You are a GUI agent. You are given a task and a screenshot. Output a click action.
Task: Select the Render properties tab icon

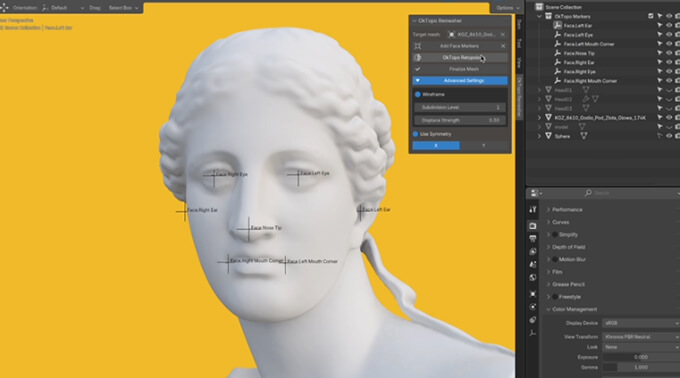[x=533, y=226]
